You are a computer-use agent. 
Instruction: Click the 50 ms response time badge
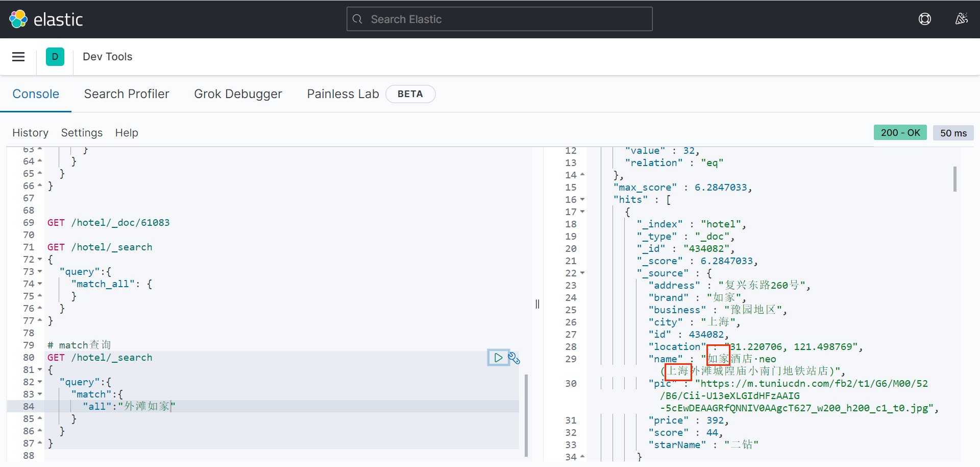pos(953,133)
